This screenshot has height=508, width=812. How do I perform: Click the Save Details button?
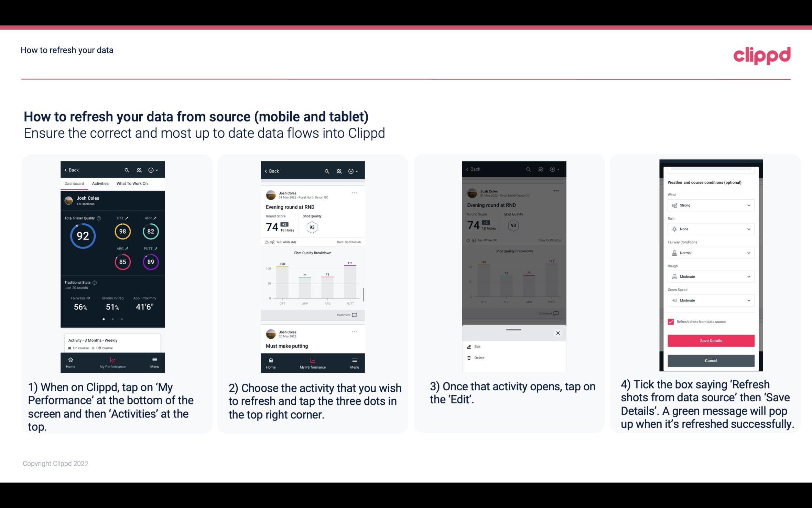710,341
